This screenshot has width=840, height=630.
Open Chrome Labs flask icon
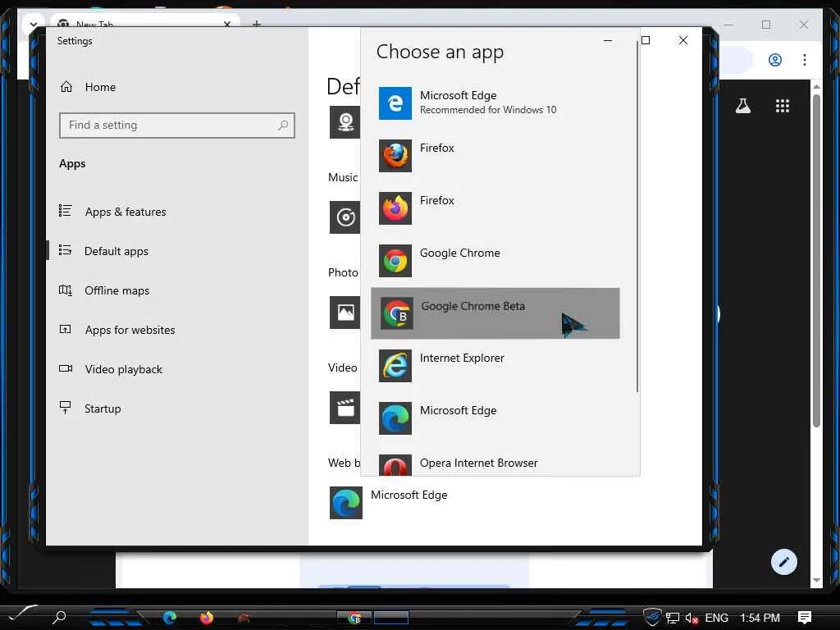(742, 106)
